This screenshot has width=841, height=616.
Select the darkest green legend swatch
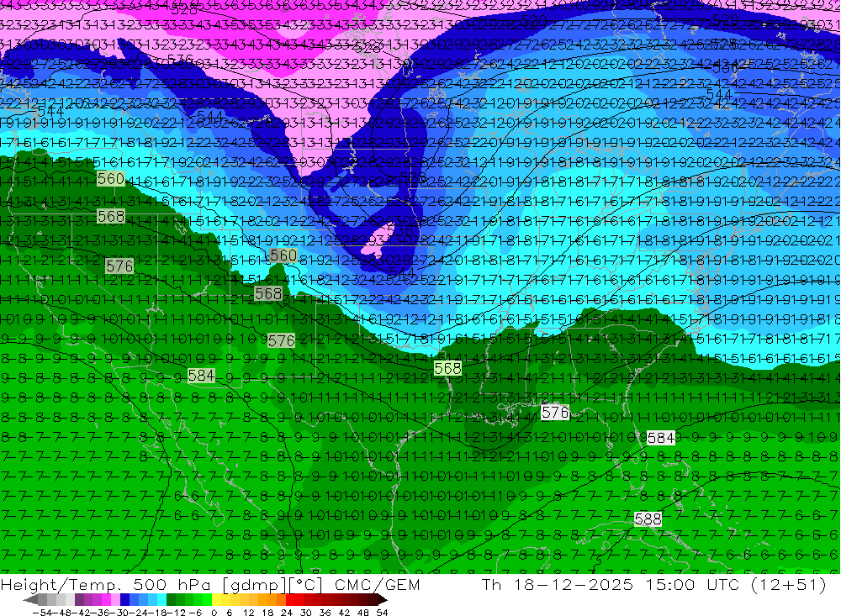(x=171, y=600)
